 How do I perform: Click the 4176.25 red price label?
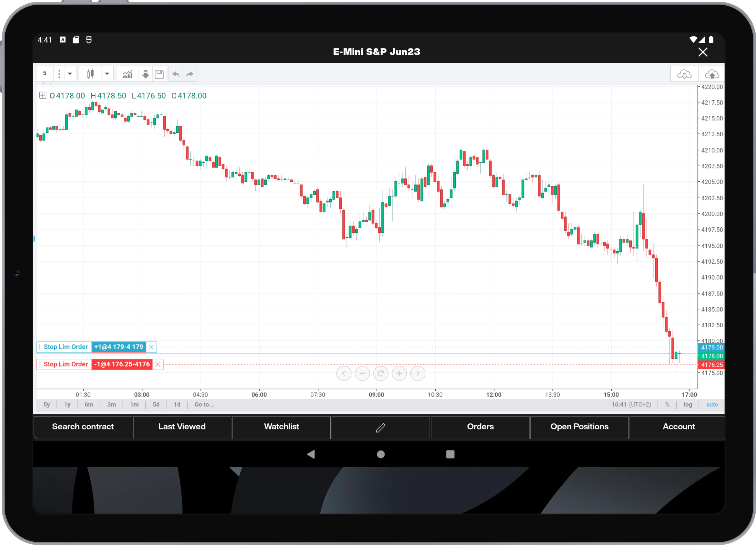coord(711,365)
